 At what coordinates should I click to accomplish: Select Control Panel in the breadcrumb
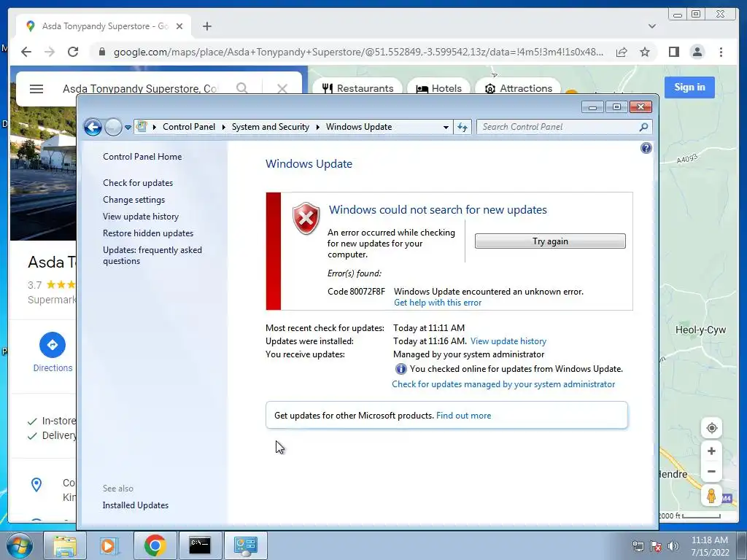click(x=189, y=127)
